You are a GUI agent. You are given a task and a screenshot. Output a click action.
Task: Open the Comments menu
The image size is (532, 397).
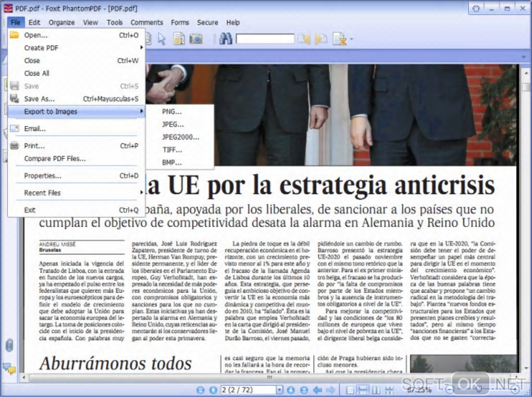pos(147,22)
